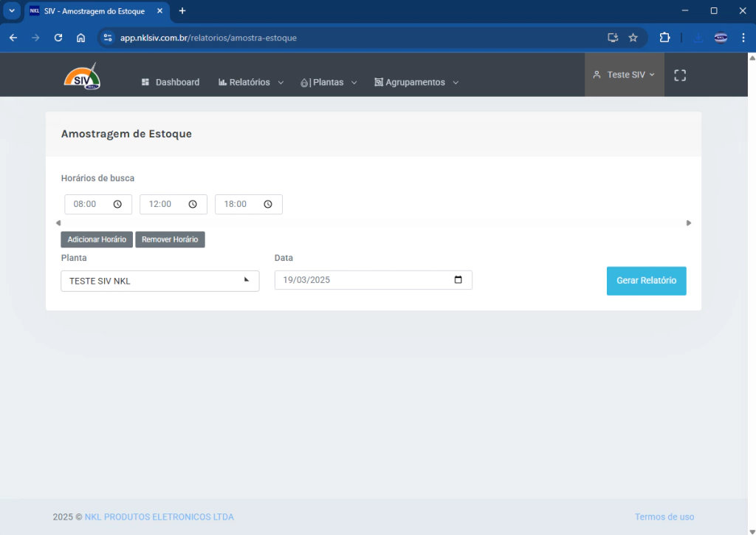The height and width of the screenshot is (535, 756).
Task: Open Agrupamentos menu
Action: coord(416,83)
